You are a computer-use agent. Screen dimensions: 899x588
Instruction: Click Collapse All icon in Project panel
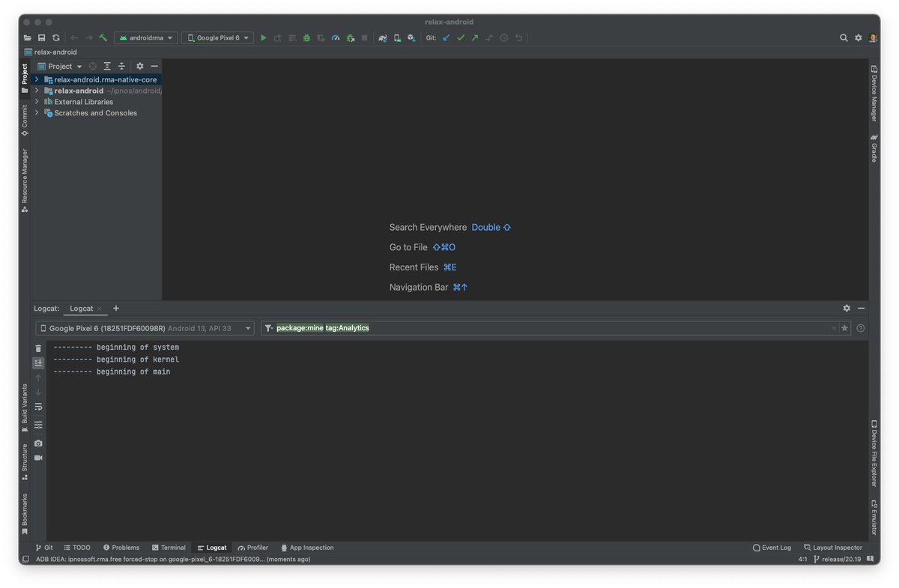click(121, 66)
